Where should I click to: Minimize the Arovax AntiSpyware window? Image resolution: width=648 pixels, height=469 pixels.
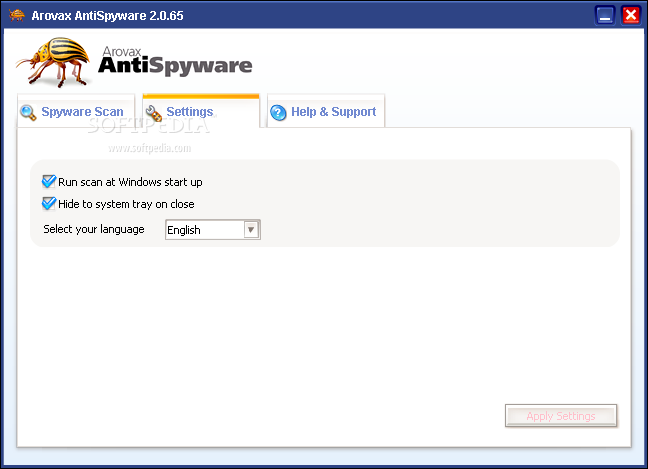605,16
